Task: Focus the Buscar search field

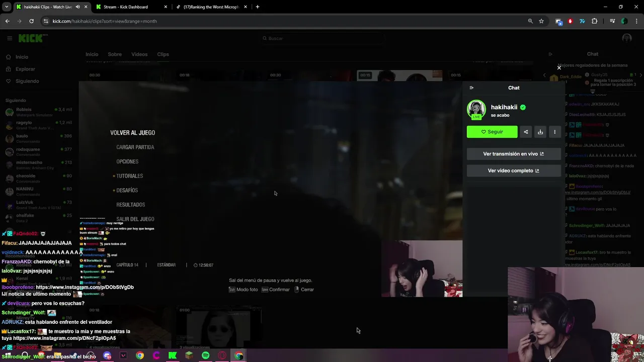Action: (x=322, y=38)
